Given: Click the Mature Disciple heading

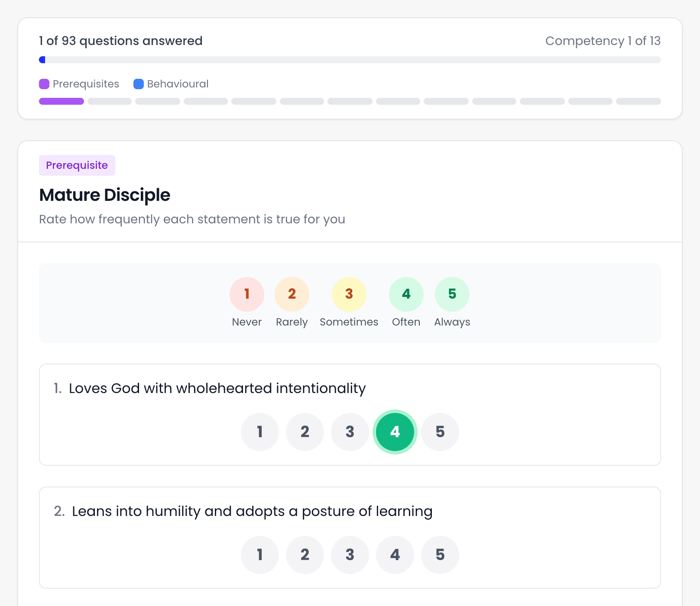Looking at the screenshot, I should [x=105, y=195].
